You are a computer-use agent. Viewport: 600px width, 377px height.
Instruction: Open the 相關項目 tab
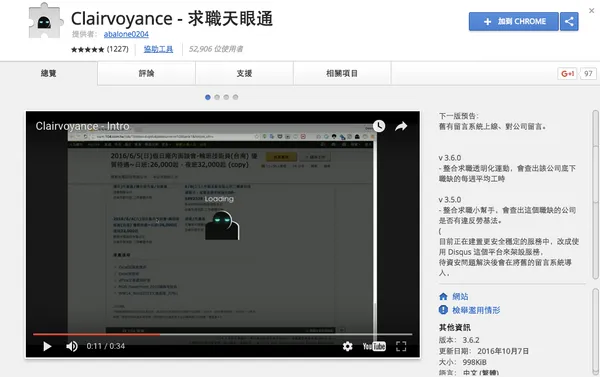[342, 73]
